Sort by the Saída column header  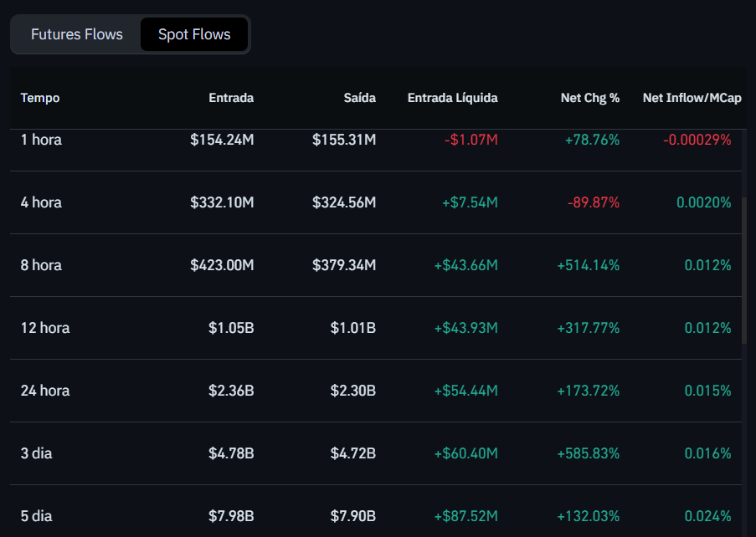coord(360,97)
